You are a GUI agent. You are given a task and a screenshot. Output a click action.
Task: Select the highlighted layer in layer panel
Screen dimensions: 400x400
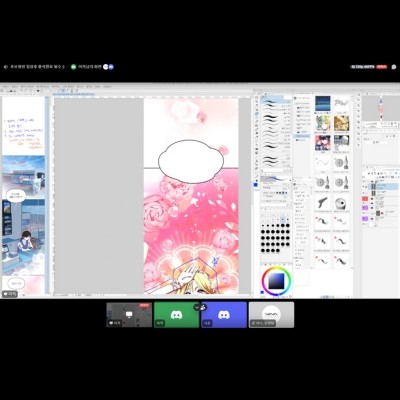(383, 187)
